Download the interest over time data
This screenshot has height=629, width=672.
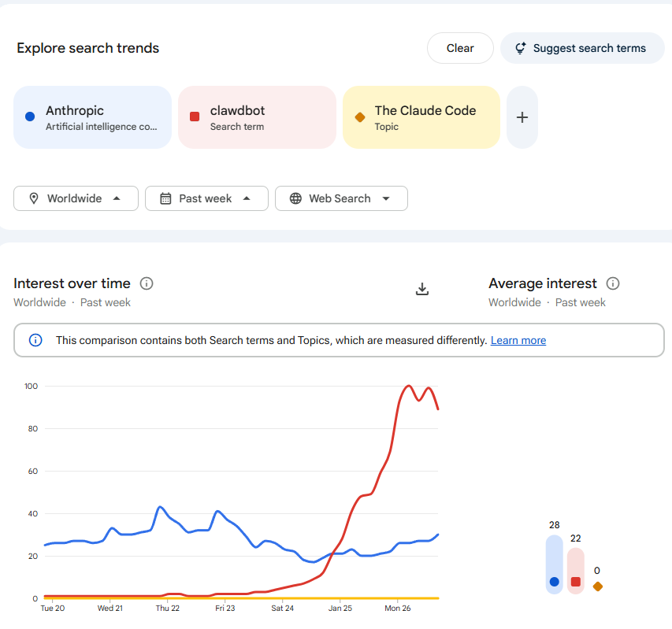point(422,289)
